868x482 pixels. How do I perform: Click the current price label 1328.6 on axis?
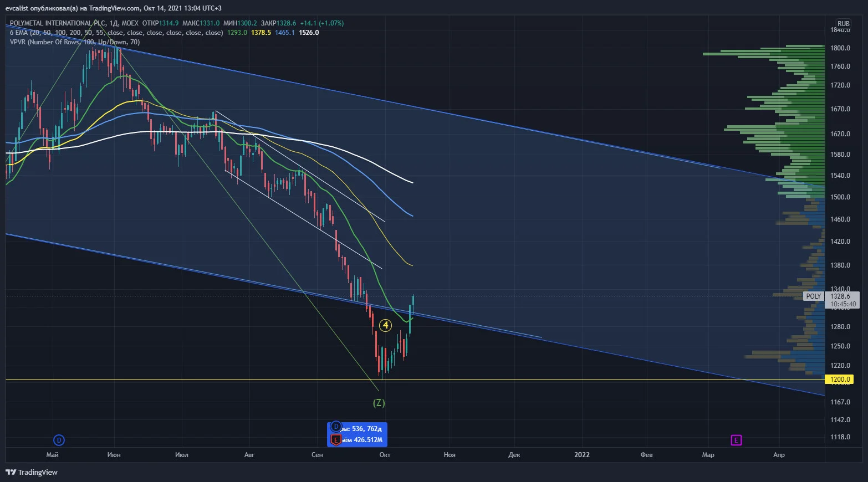[840, 296]
